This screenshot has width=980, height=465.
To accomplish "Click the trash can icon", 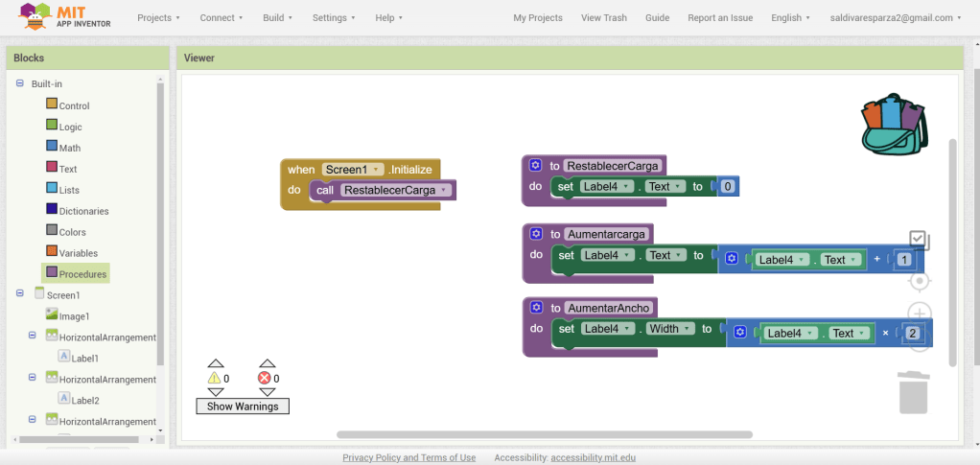I will tap(914, 393).
